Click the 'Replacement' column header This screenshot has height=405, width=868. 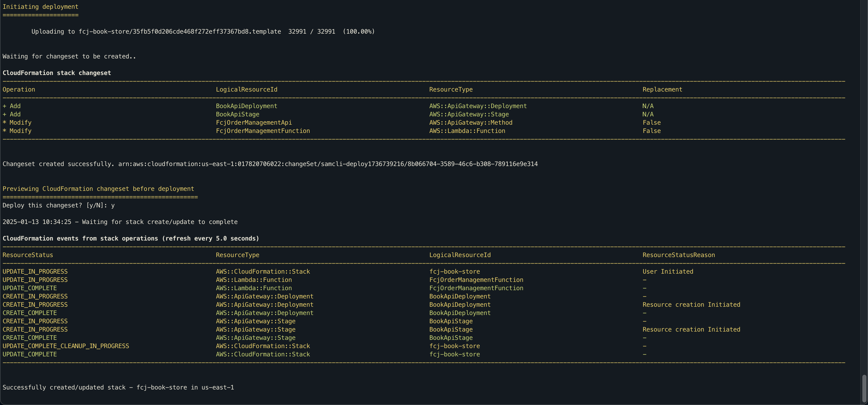click(x=662, y=89)
